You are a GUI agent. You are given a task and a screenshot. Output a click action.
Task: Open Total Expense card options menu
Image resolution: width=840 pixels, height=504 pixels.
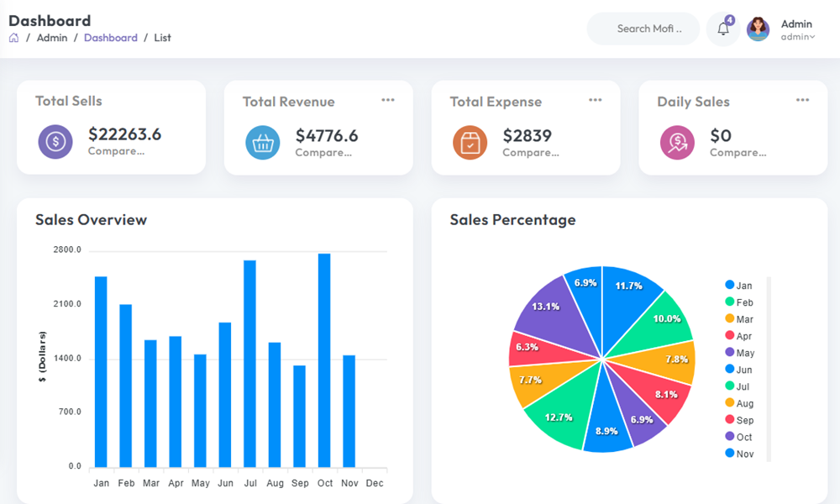[x=595, y=100]
